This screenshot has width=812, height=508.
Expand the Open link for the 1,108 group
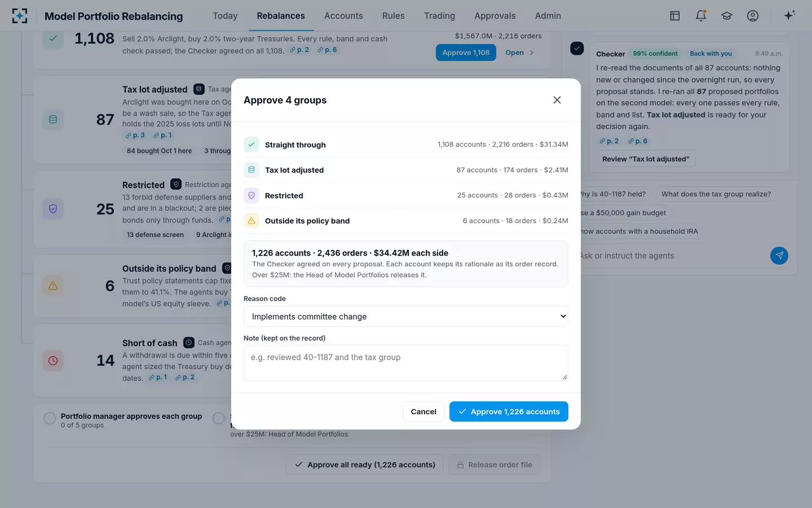pos(519,52)
